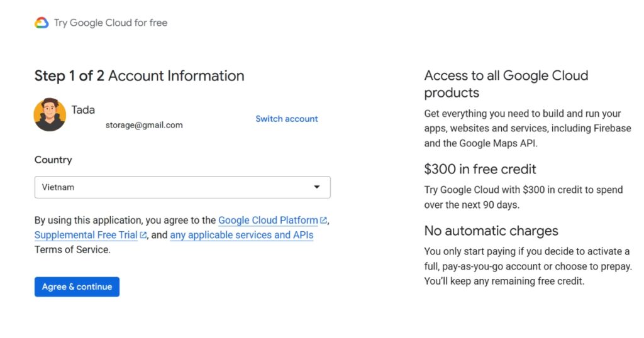644x338 pixels.
Task: Open the any applicable services and APIs link
Action: (x=241, y=235)
